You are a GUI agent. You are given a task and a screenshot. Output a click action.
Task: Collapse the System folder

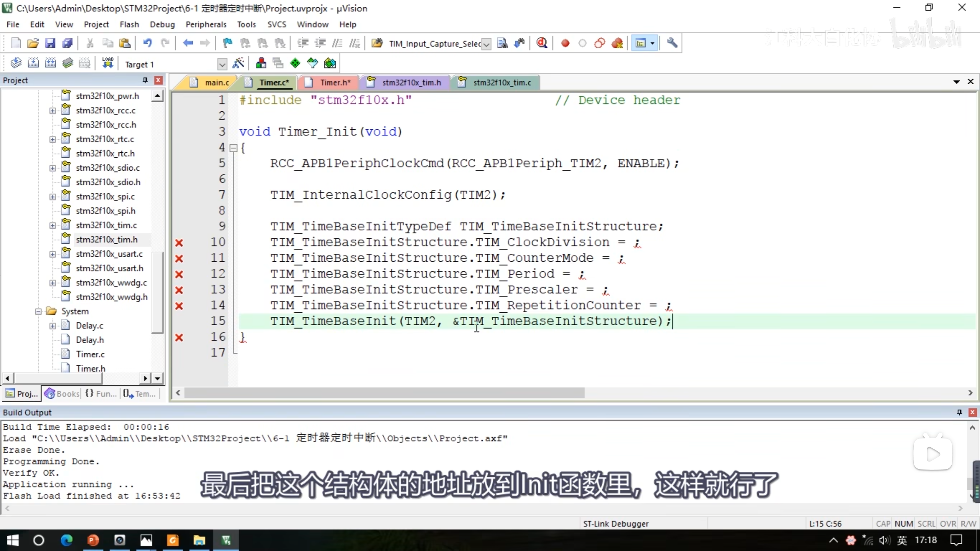tap(38, 311)
